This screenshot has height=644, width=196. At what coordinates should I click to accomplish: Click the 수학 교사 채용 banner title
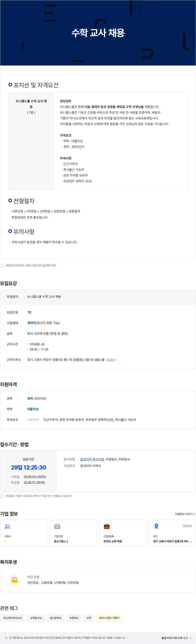(x=98, y=33)
